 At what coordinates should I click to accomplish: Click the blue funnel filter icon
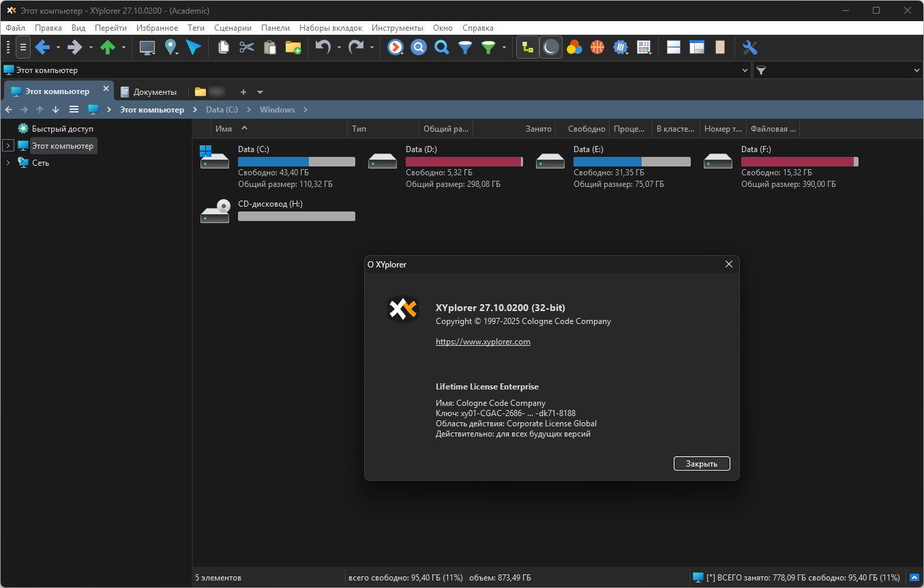click(465, 47)
